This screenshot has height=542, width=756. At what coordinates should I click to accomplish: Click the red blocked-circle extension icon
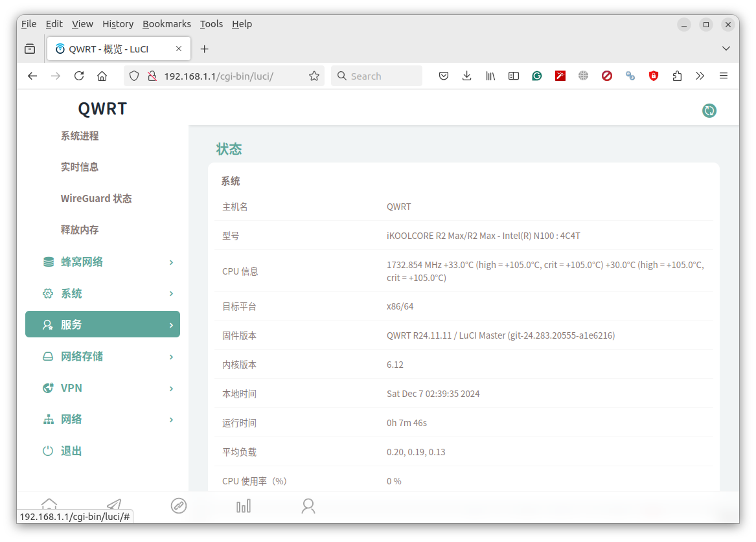(x=607, y=76)
